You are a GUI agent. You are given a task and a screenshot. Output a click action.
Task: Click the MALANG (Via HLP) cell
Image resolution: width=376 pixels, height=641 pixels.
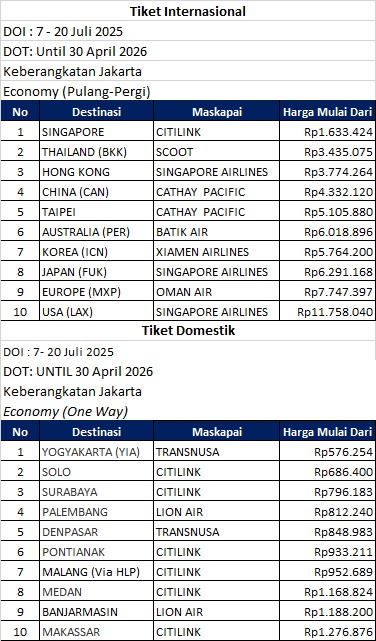pos(96,572)
